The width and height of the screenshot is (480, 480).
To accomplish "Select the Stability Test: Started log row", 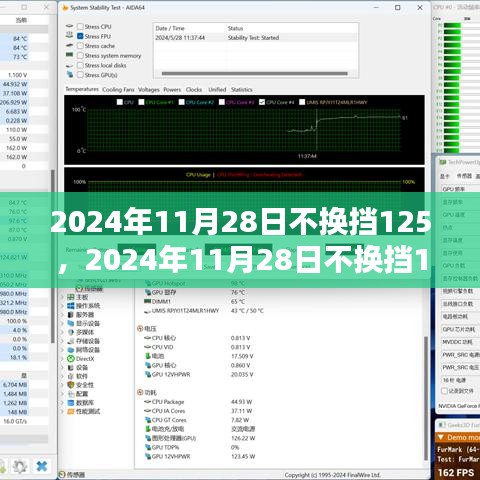I will pyautogui.click(x=256, y=38).
